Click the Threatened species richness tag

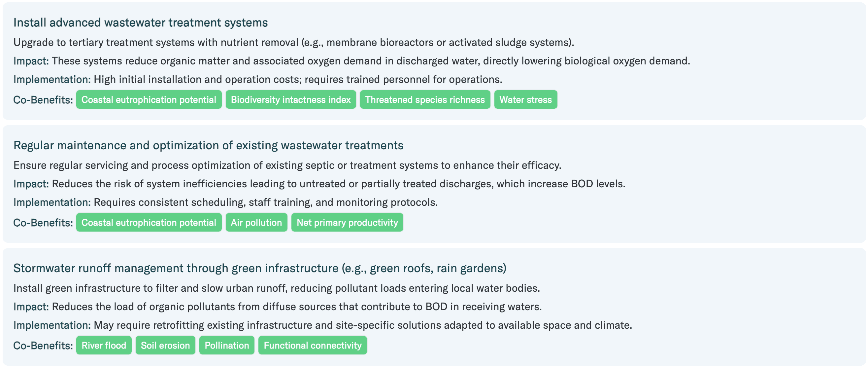pos(424,99)
